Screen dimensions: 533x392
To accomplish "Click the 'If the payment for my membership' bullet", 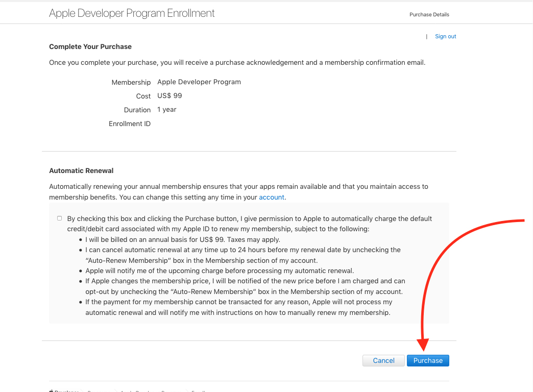I will point(238,307).
